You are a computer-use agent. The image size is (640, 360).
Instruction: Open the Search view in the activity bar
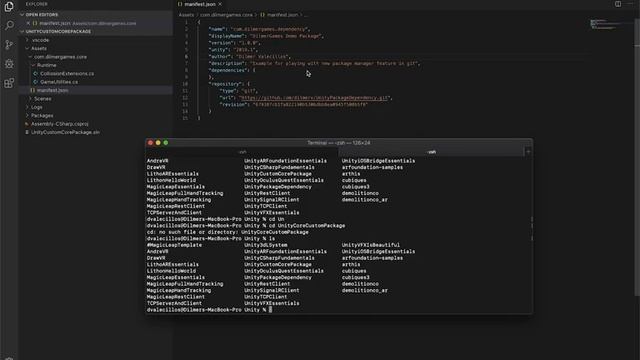pos(9,25)
